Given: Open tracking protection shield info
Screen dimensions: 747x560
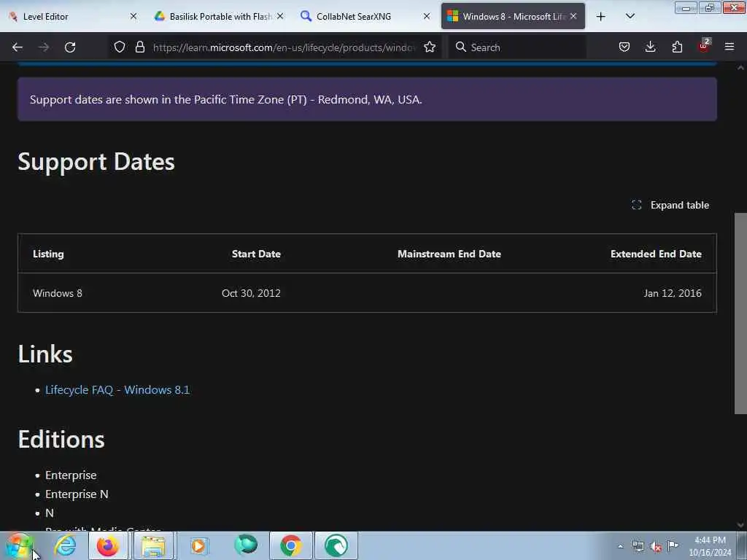Looking at the screenshot, I should click(x=120, y=47).
